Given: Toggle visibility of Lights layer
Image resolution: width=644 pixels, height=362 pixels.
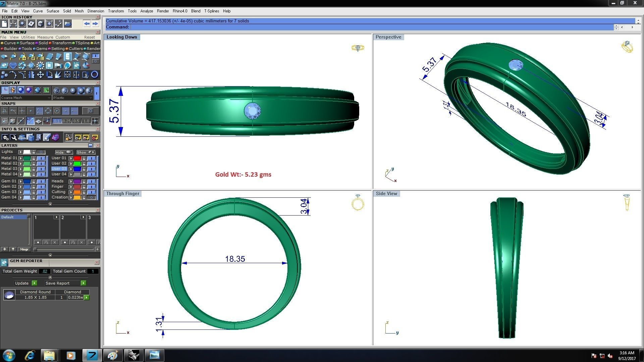Looking at the screenshot, I should [x=41, y=152].
